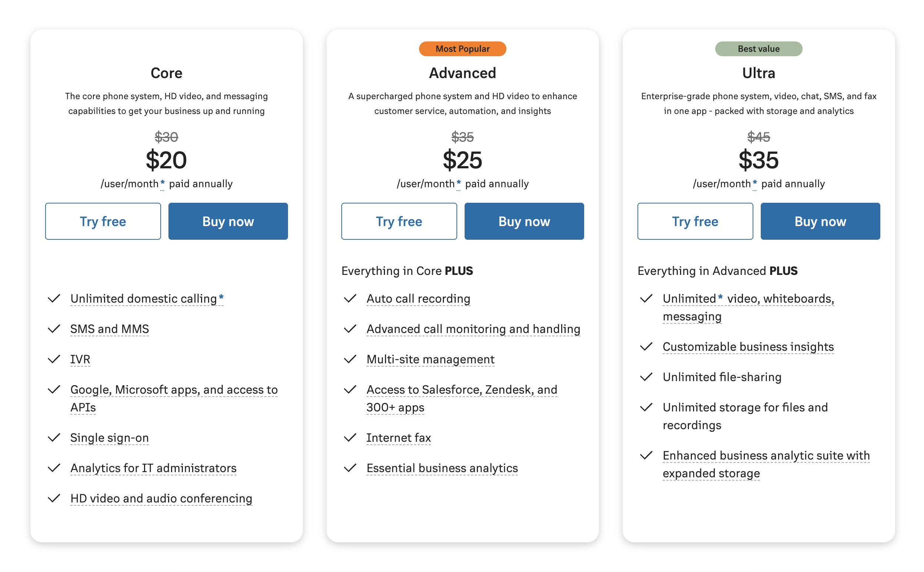The image size is (924, 572).
Task: Click the Most Popular badge on Advanced plan
Action: [462, 49]
